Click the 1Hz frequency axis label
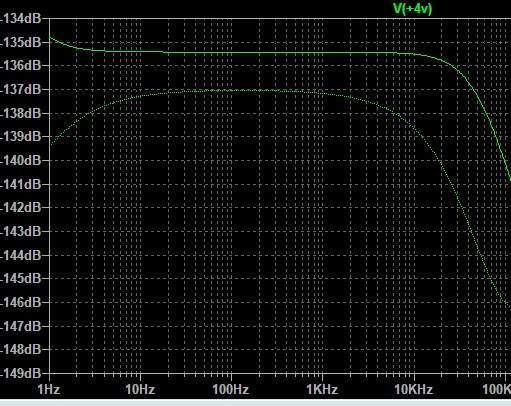The image size is (511, 406). click(x=49, y=389)
